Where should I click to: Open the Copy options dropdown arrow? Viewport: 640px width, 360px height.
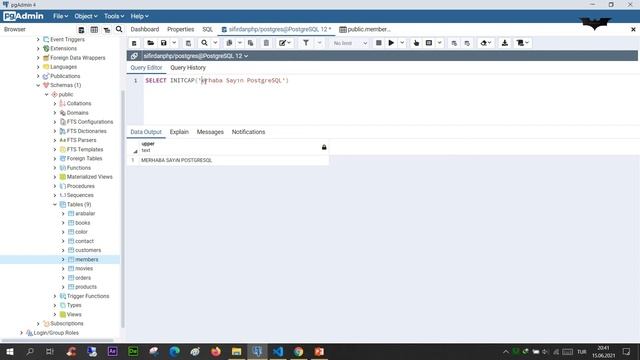click(x=240, y=43)
